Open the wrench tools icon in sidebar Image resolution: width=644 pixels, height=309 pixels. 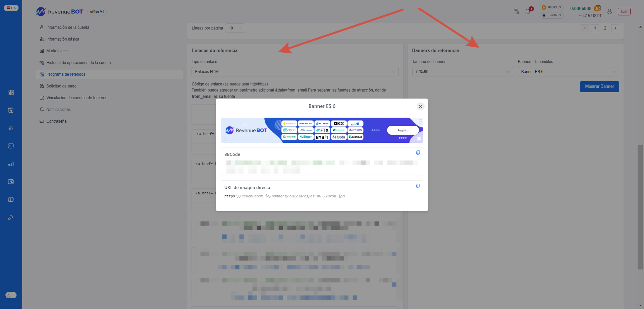pos(11,217)
